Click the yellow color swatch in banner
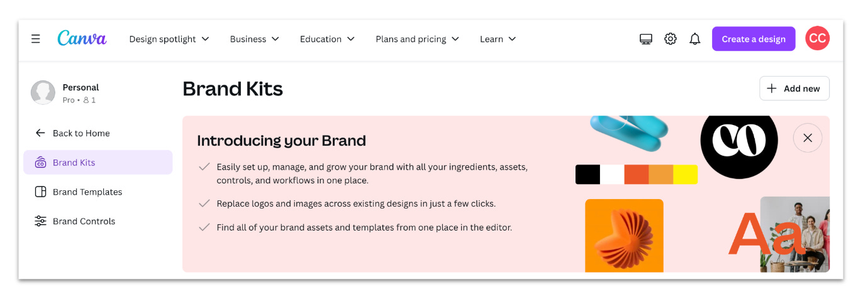 point(685,175)
